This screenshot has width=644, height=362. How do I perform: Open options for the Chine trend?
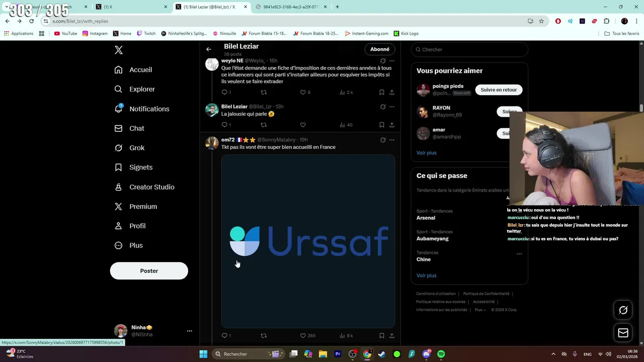519,254
